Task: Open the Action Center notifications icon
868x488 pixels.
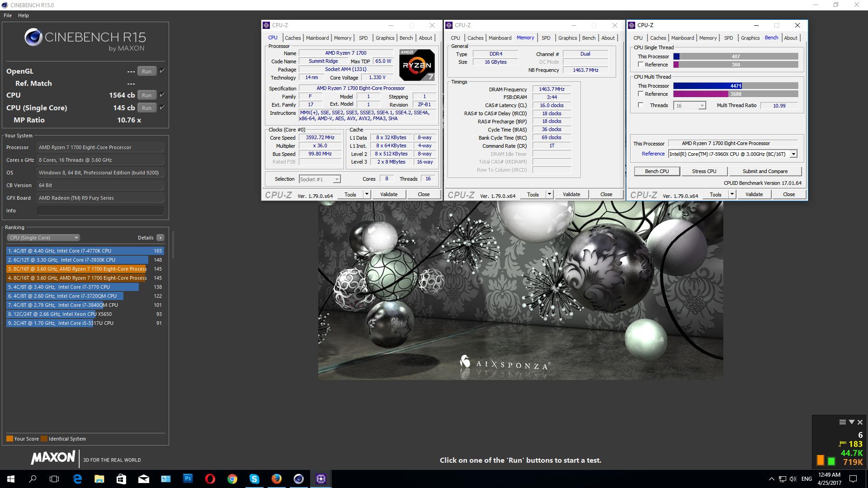Action: point(853,479)
